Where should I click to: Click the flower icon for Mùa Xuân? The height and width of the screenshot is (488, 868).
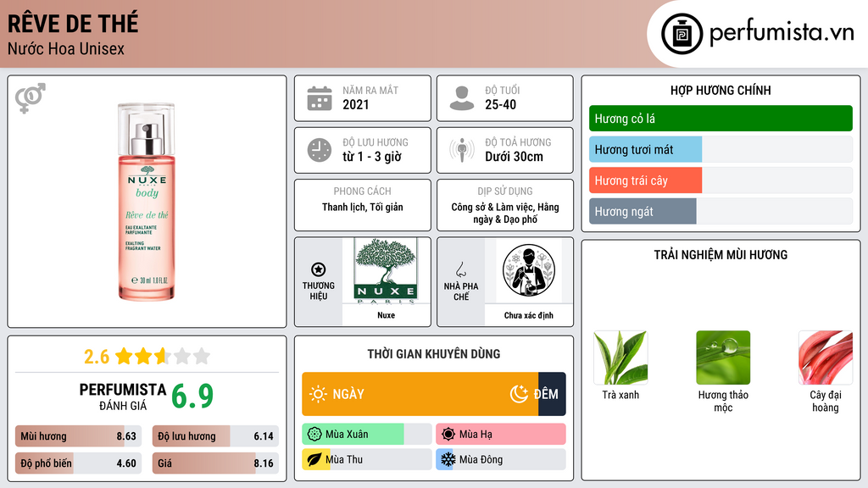pyautogui.click(x=314, y=435)
